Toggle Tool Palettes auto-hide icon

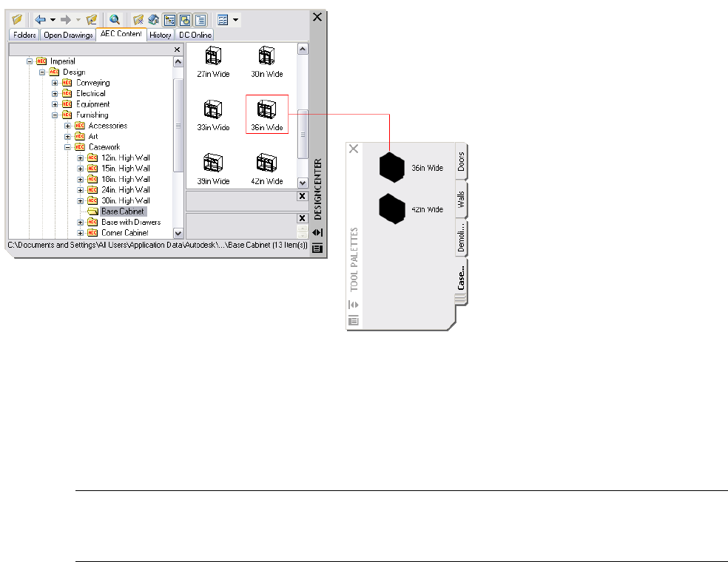pyautogui.click(x=354, y=305)
